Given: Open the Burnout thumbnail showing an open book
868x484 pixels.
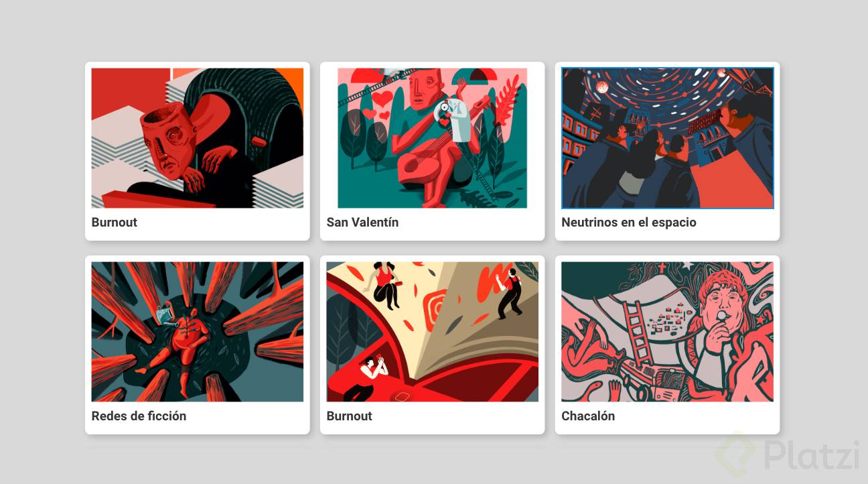Looking at the screenshot, I should click(x=433, y=332).
